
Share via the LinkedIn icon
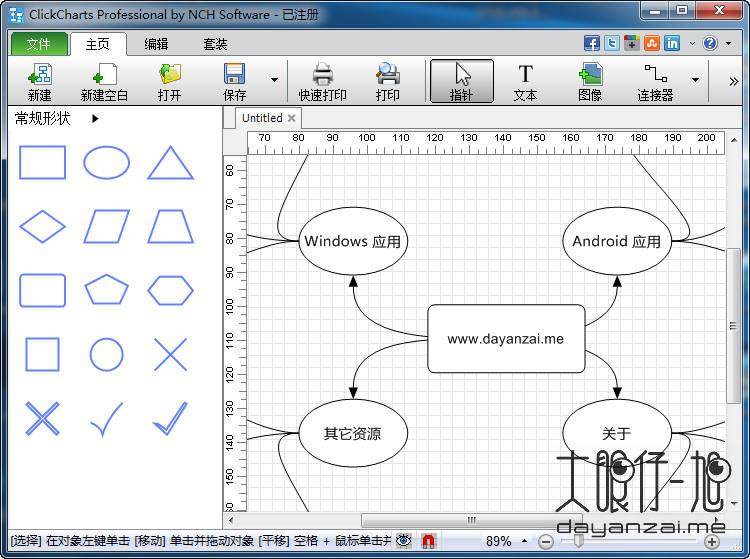(x=672, y=44)
